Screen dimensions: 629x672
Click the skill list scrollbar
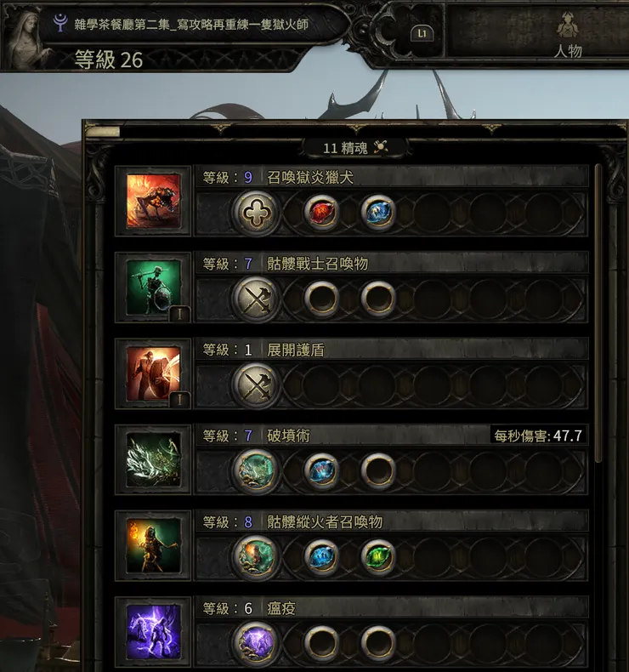pos(598,313)
